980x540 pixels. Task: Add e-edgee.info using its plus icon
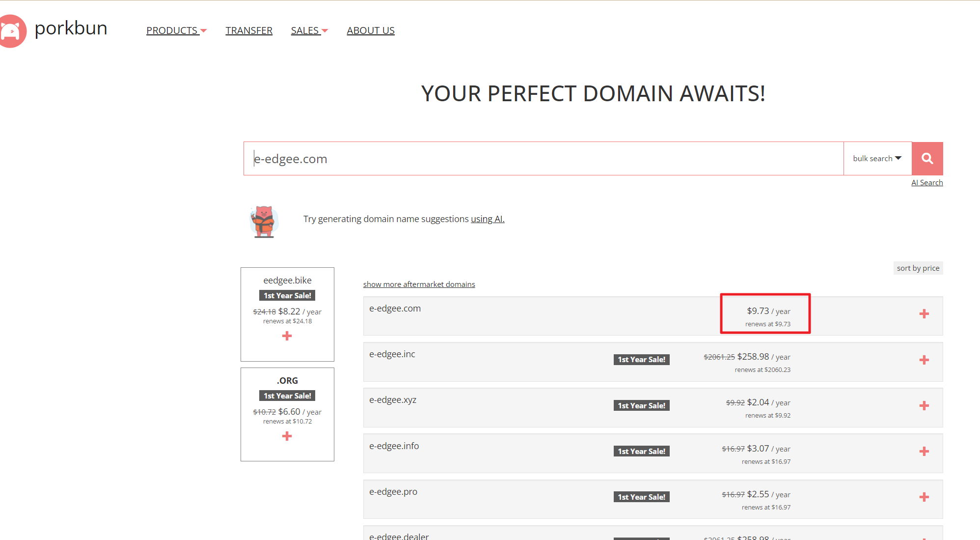[924, 452]
